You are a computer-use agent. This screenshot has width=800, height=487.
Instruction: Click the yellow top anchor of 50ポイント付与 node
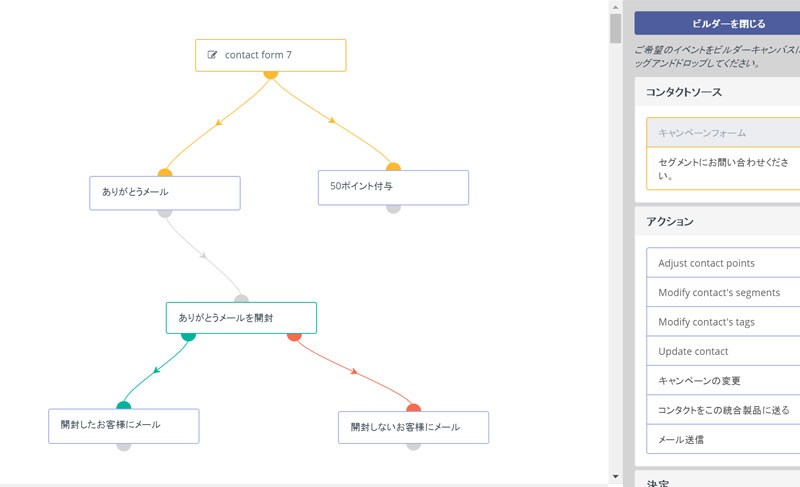[393, 167]
